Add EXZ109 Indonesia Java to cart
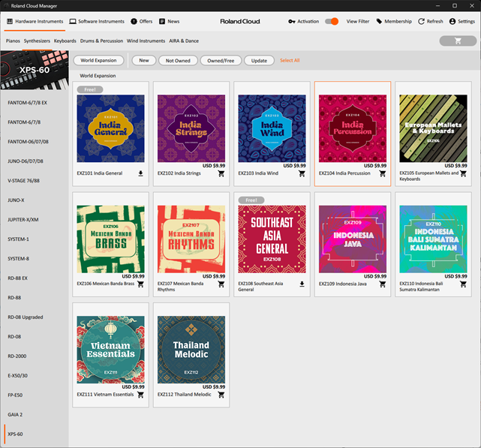Image resolution: width=481 pixels, height=448 pixels. tap(383, 284)
